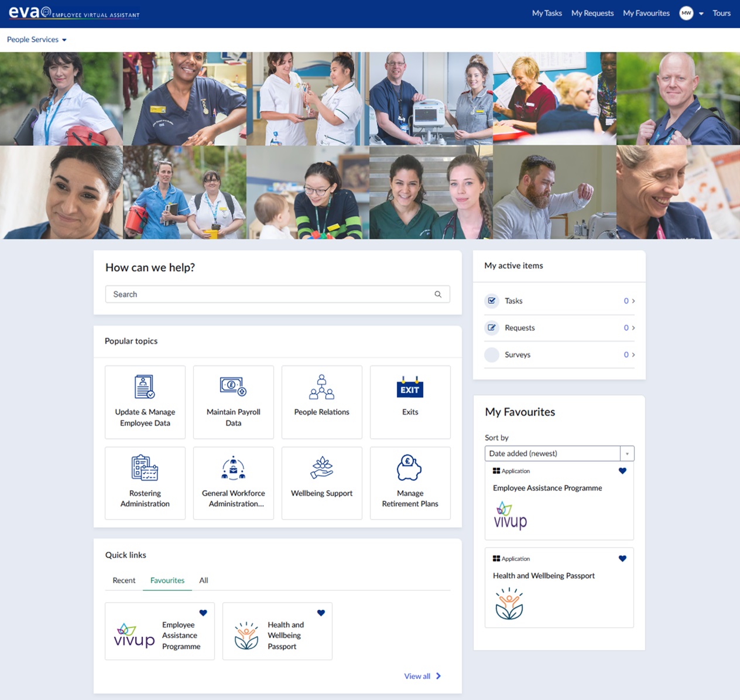Open the Rostering Administration topic

point(145,483)
